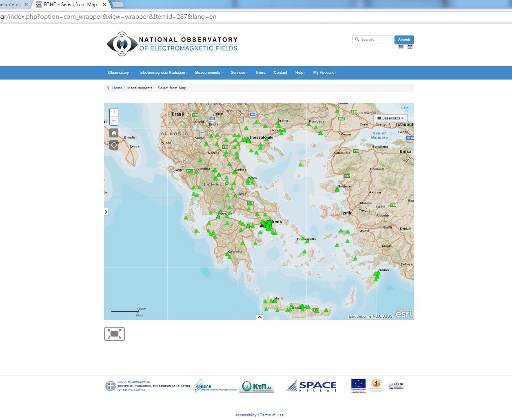The image size is (512, 420).
Task: Switch language to Greek flag
Action: [x=401, y=47]
